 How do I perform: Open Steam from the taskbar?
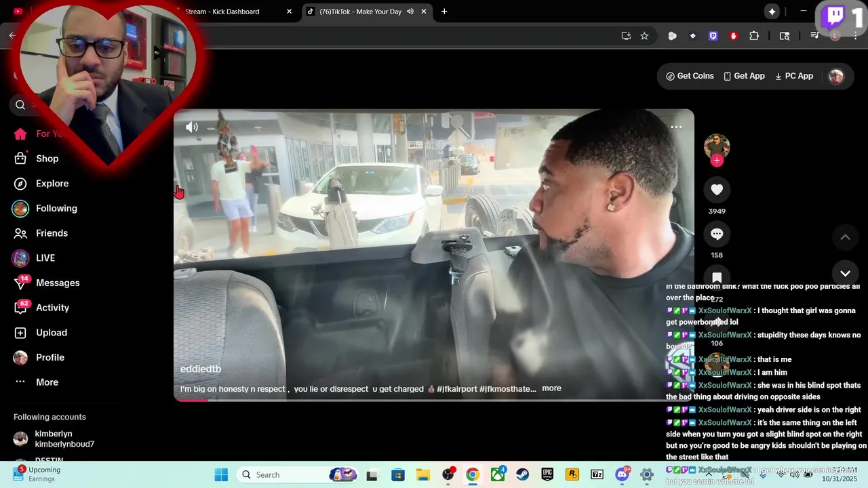[523, 474]
